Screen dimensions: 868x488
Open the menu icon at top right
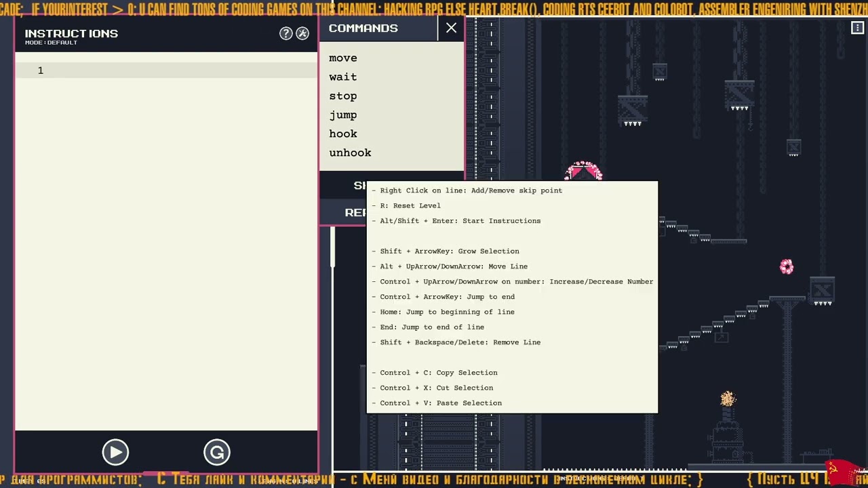point(857,27)
